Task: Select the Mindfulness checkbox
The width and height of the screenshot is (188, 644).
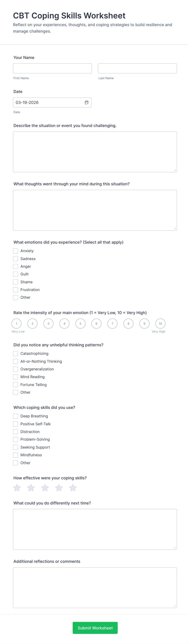Action: [x=16, y=455]
